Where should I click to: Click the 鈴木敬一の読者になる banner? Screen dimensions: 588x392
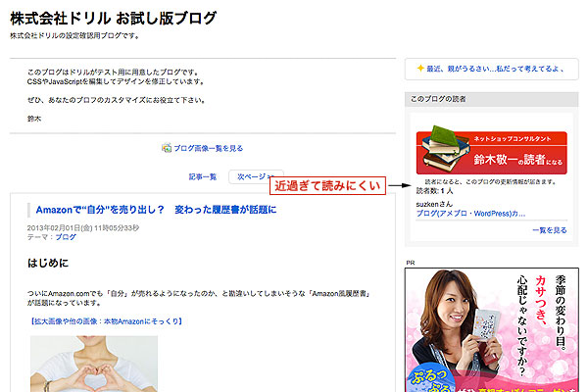click(x=492, y=150)
